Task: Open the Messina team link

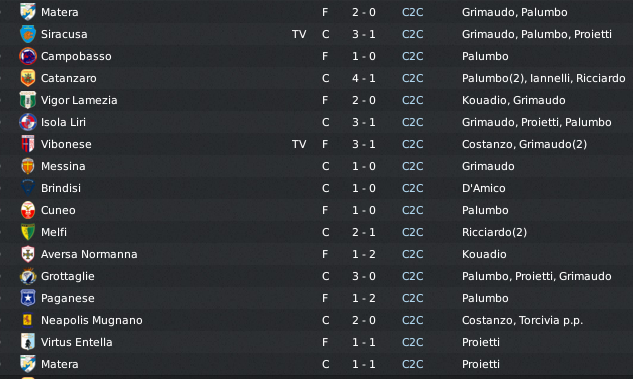Action: coord(63,166)
